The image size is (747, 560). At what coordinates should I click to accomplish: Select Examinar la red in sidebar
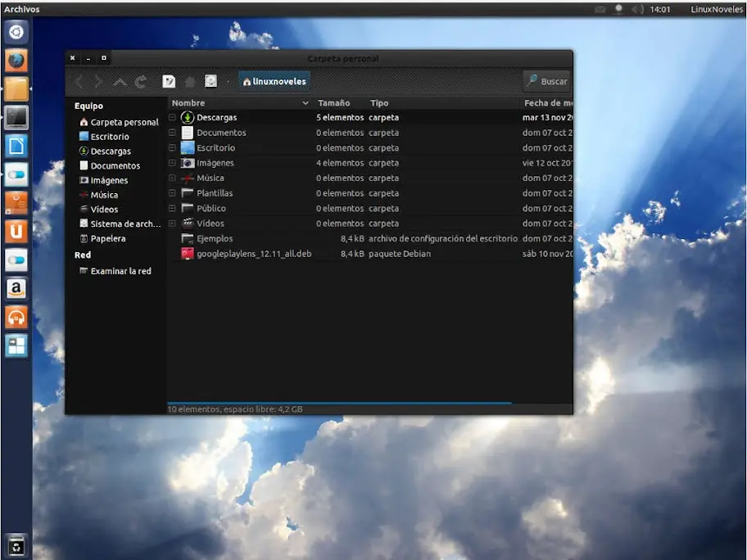click(115, 271)
